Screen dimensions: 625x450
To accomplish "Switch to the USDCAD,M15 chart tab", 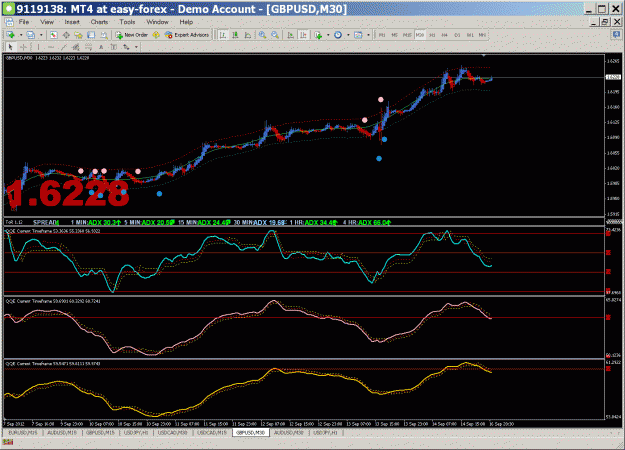I will point(212,432).
